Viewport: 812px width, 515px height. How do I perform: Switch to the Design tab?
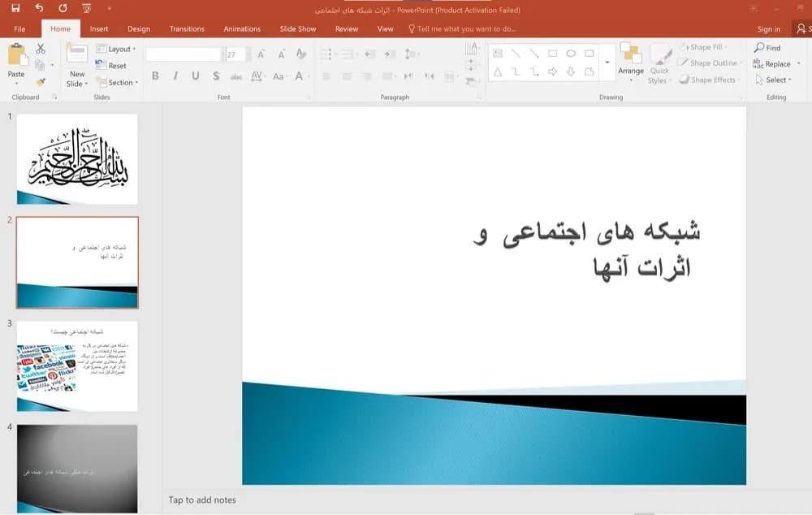pyautogui.click(x=139, y=29)
